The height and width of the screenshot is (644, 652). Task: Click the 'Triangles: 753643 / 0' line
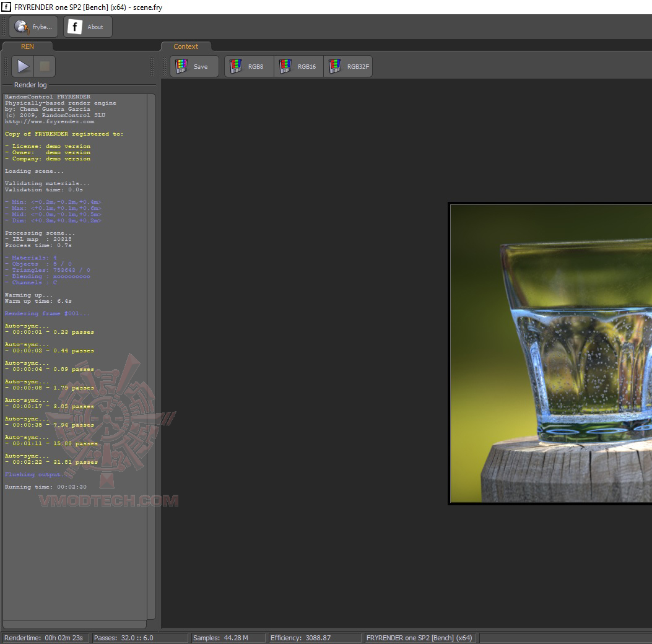click(48, 270)
